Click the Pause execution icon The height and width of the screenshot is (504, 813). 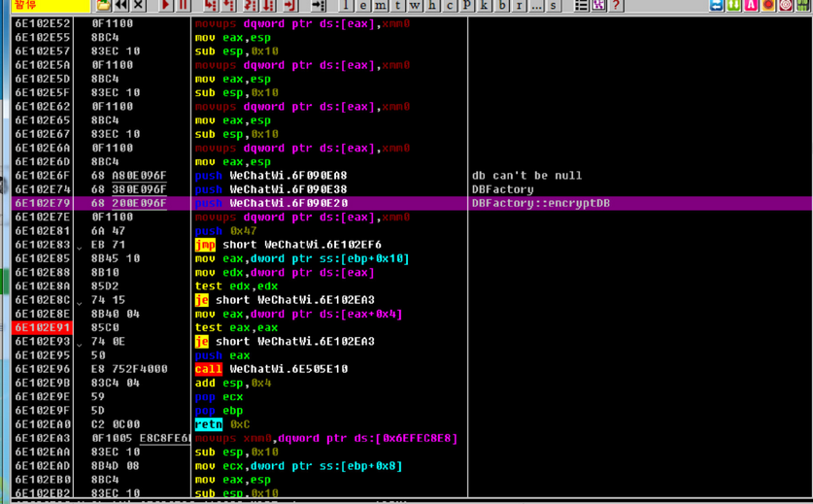(183, 5)
